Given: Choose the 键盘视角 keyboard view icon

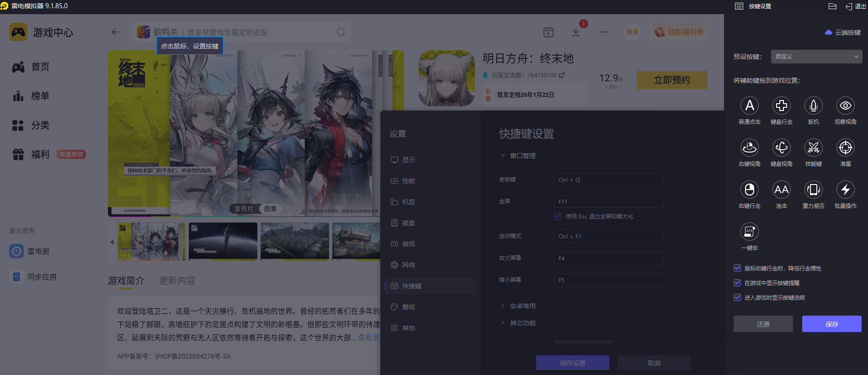Looking at the screenshot, I should [782, 148].
